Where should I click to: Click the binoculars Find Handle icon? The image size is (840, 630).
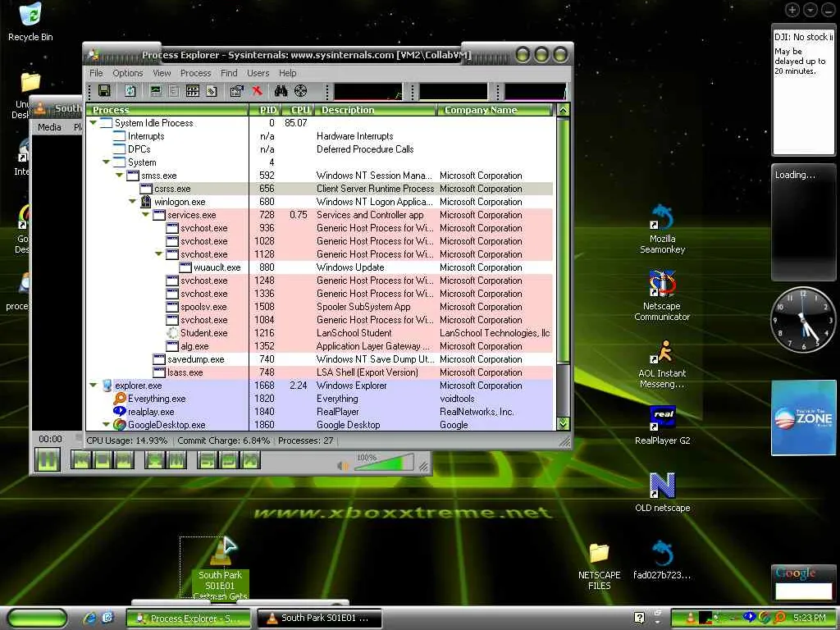[281, 90]
